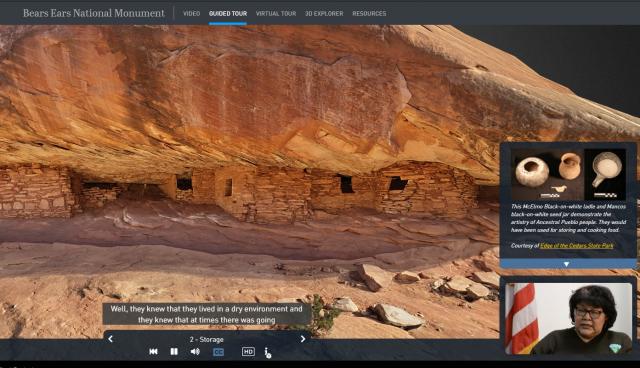The image size is (640, 368).
Task: Pause the guided tour playback
Action: click(174, 351)
